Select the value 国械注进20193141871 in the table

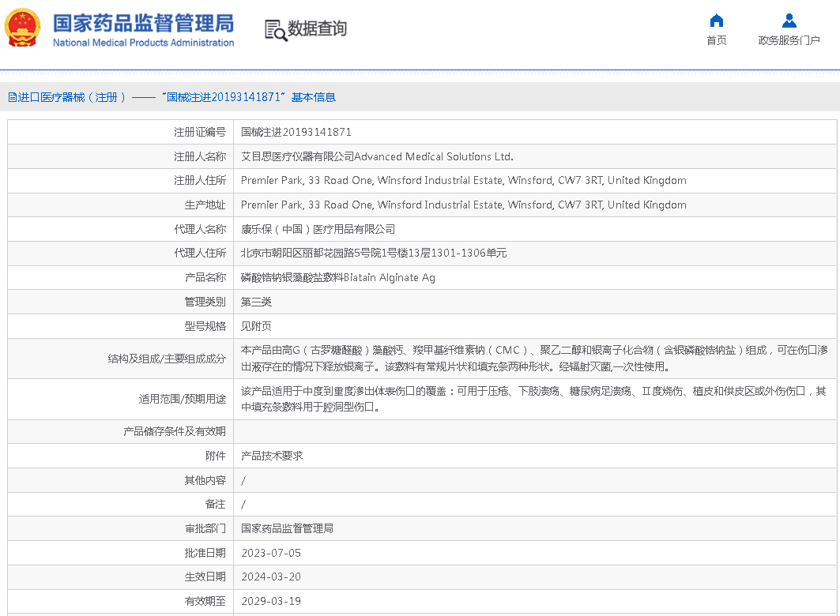pyautogui.click(x=296, y=132)
